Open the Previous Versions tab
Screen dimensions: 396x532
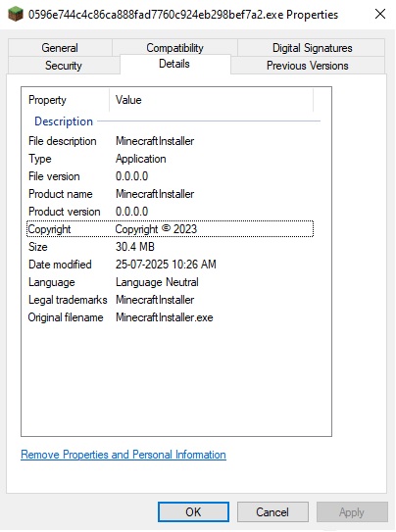pyautogui.click(x=308, y=65)
